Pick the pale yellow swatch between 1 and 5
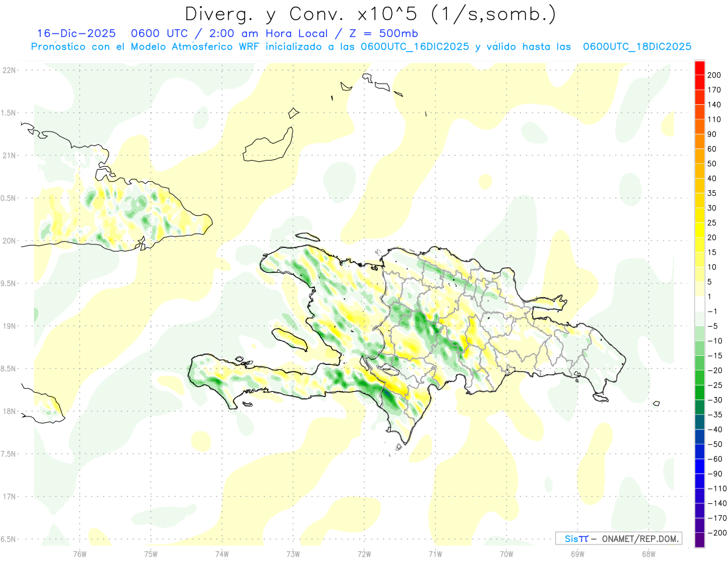The height and width of the screenshot is (562, 728). (x=699, y=290)
